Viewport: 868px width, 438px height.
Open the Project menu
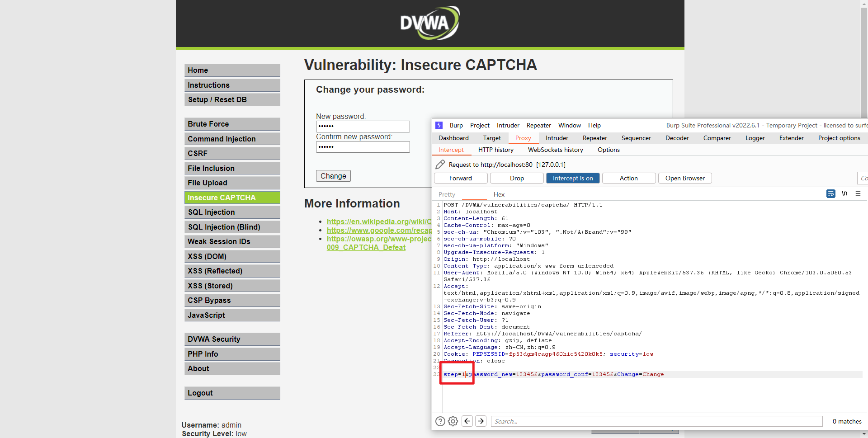pos(480,125)
